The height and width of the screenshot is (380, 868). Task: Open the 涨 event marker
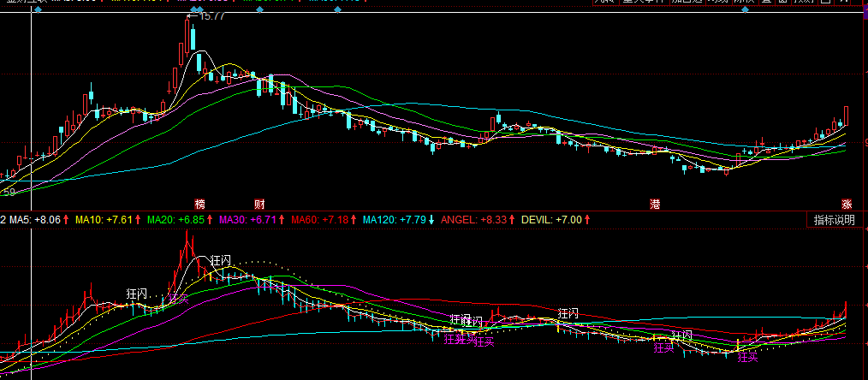click(847, 205)
